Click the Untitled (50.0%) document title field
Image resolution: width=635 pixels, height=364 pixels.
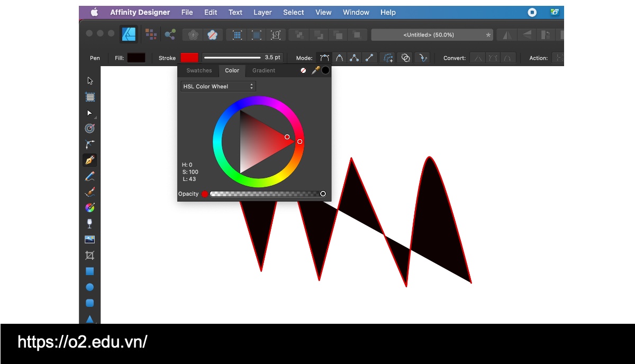point(432,35)
